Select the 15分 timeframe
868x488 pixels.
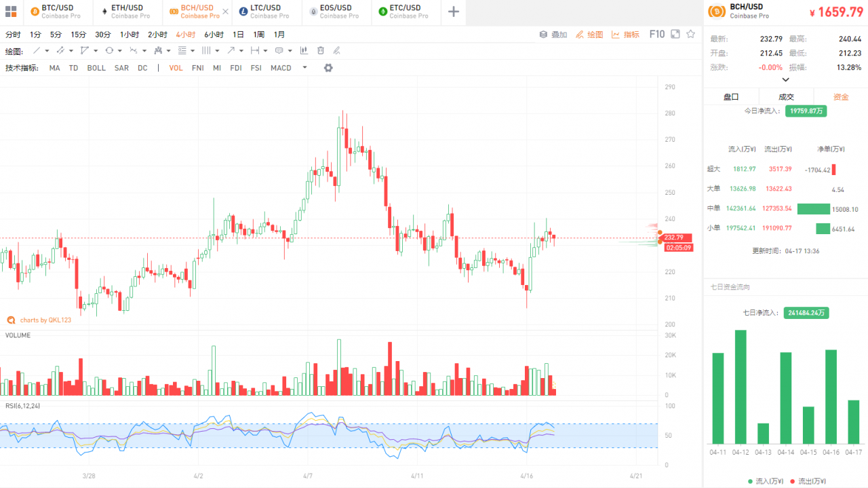point(79,35)
